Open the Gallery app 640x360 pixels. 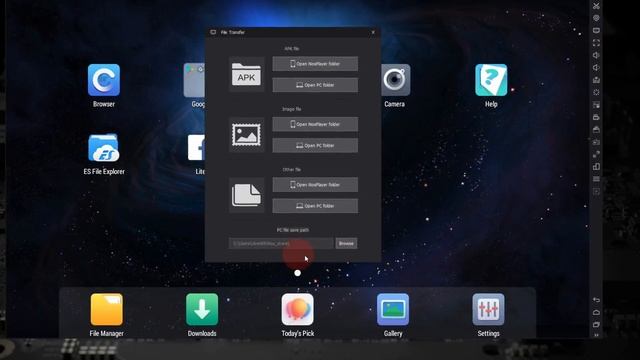pyautogui.click(x=393, y=309)
